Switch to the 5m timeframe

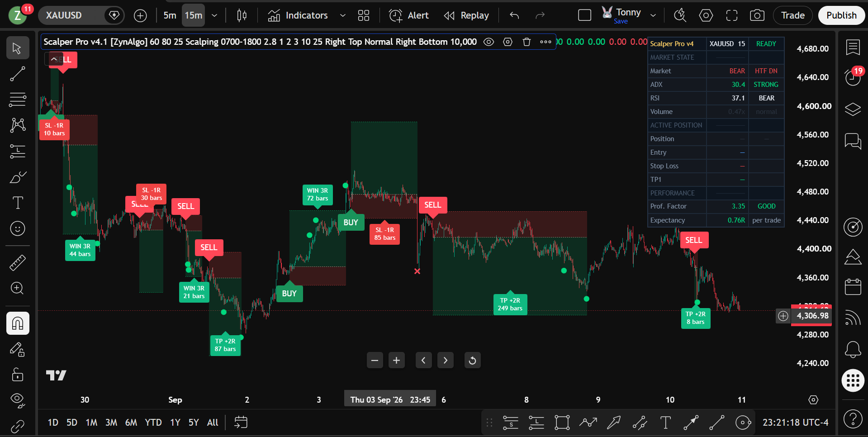pos(170,15)
